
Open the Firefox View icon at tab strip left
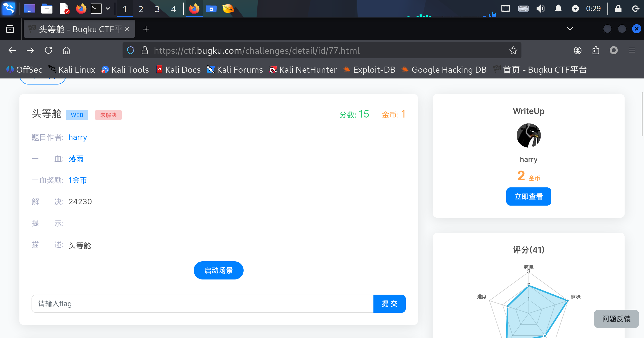[10, 29]
